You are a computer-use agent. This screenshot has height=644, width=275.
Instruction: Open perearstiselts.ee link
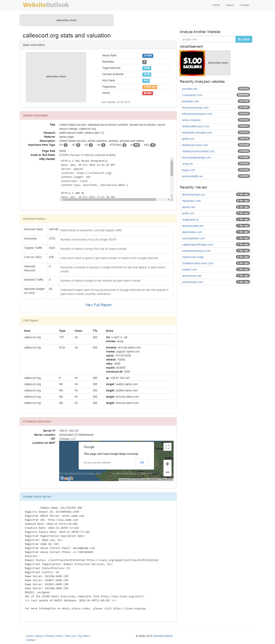point(192,176)
